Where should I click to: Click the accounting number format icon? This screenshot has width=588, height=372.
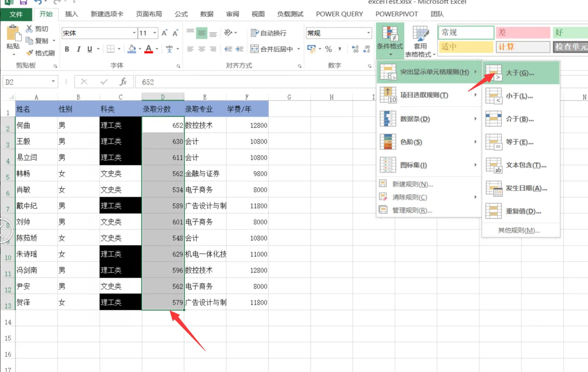311,49
